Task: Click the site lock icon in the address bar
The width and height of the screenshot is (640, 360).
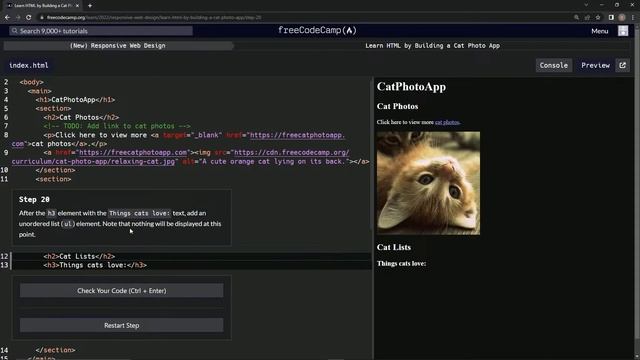Action: pyautogui.click(x=42, y=18)
